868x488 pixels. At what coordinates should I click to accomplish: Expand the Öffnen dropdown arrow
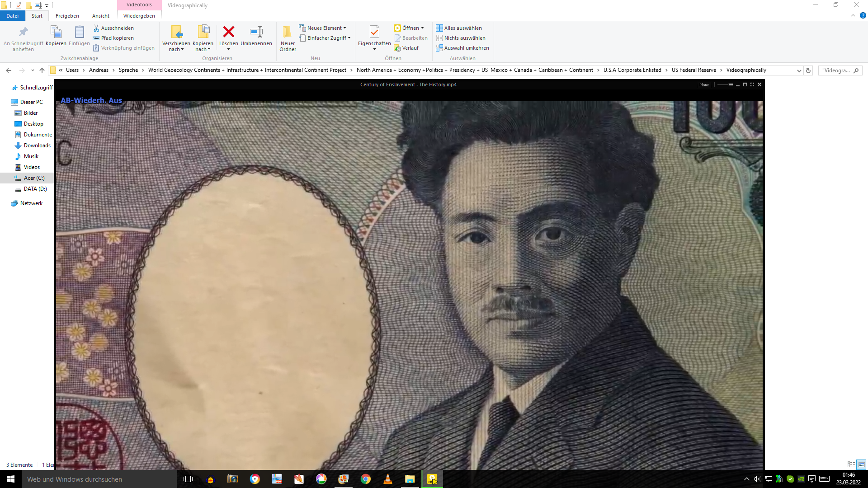[x=422, y=28]
